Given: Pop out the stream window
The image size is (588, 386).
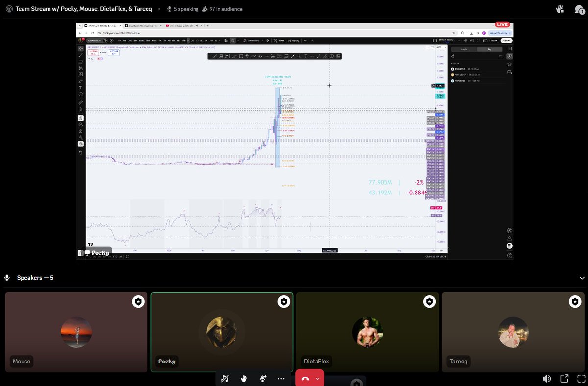Looking at the screenshot, I should [564, 378].
